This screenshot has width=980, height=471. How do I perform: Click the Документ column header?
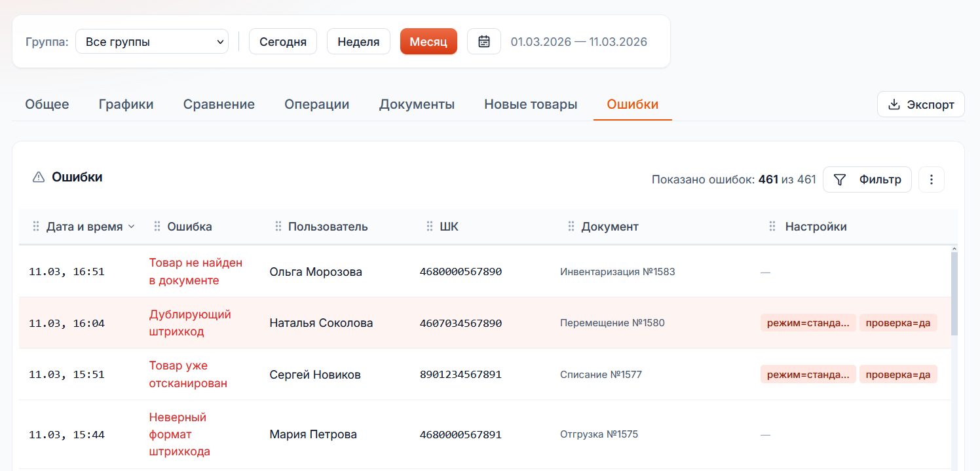tap(610, 227)
